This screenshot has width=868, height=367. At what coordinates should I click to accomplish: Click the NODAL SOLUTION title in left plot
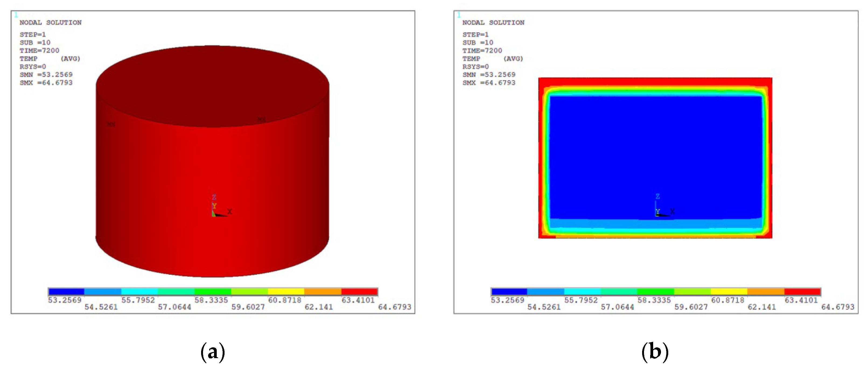point(51,23)
